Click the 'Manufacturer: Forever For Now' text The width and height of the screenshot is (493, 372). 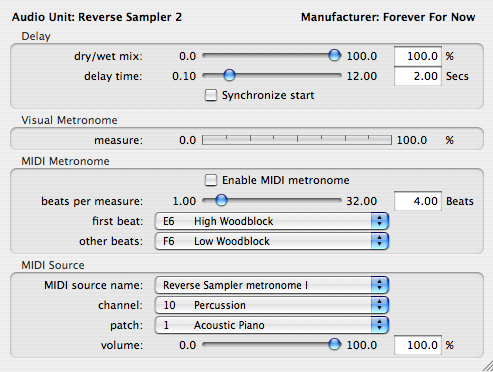tap(388, 17)
